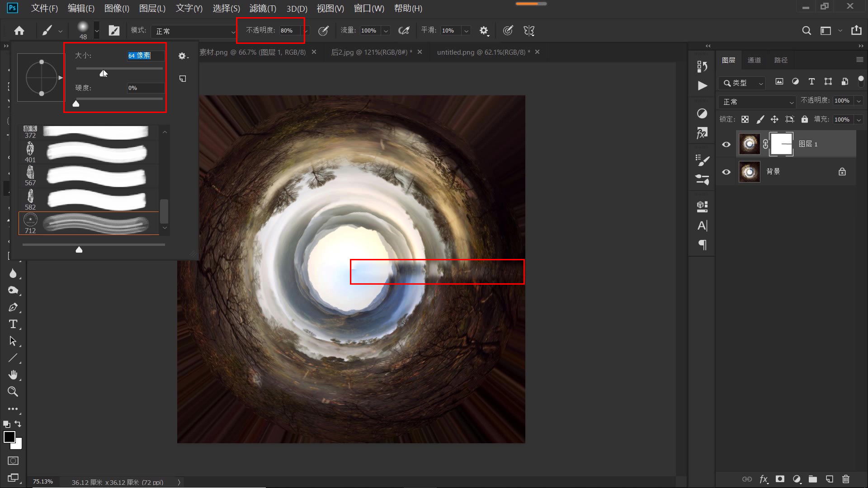Hide the 图层 1 layer
The image size is (868, 488).
(726, 144)
